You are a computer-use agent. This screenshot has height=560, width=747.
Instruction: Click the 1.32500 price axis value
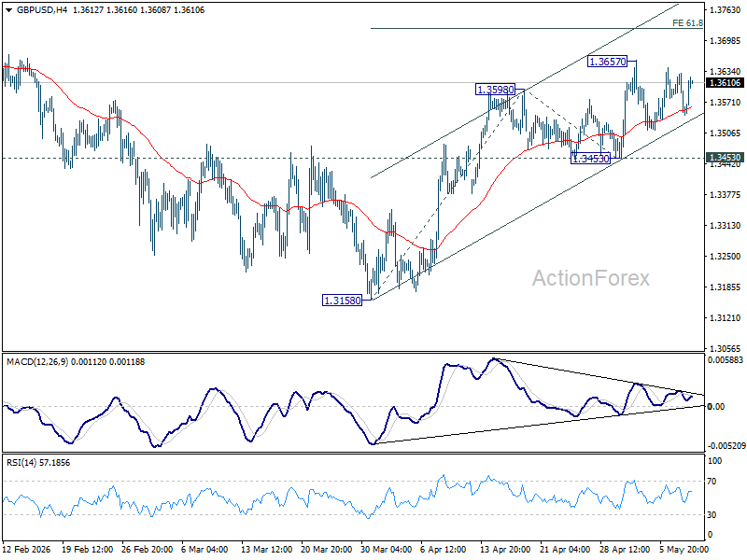[x=726, y=256]
